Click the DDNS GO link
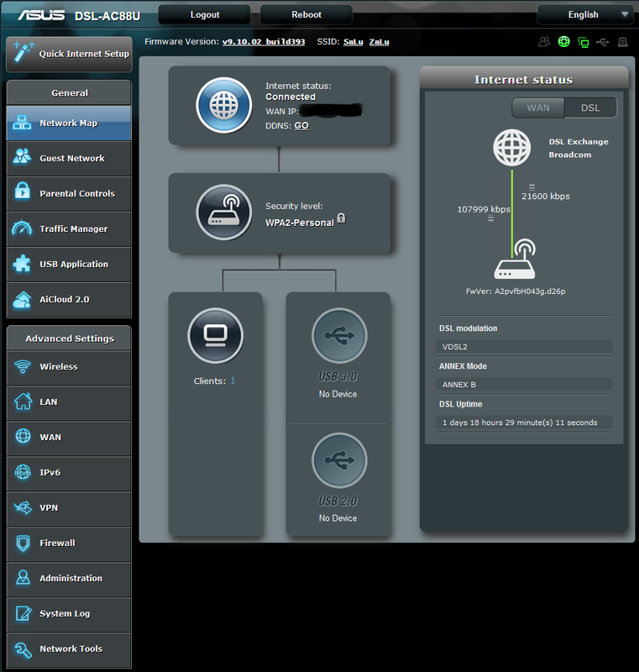 301,125
